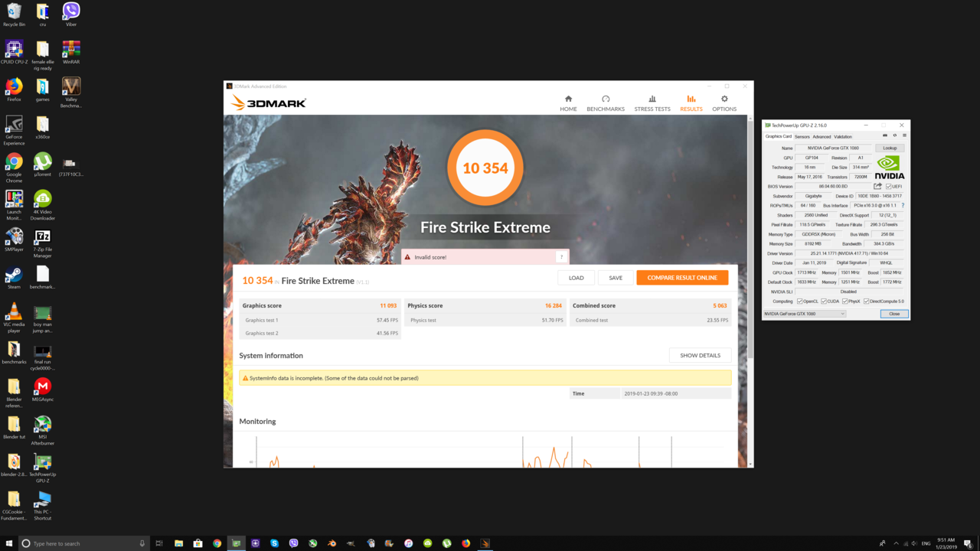Viewport: 980px width, 551px height.
Task: Click the taskbar clock showing 9:51 AM
Action: tap(945, 543)
